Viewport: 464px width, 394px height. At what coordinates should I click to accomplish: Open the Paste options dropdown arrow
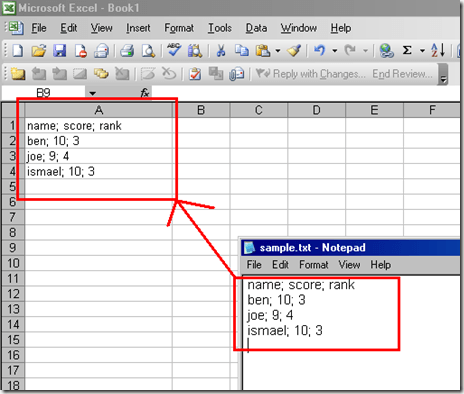278,51
